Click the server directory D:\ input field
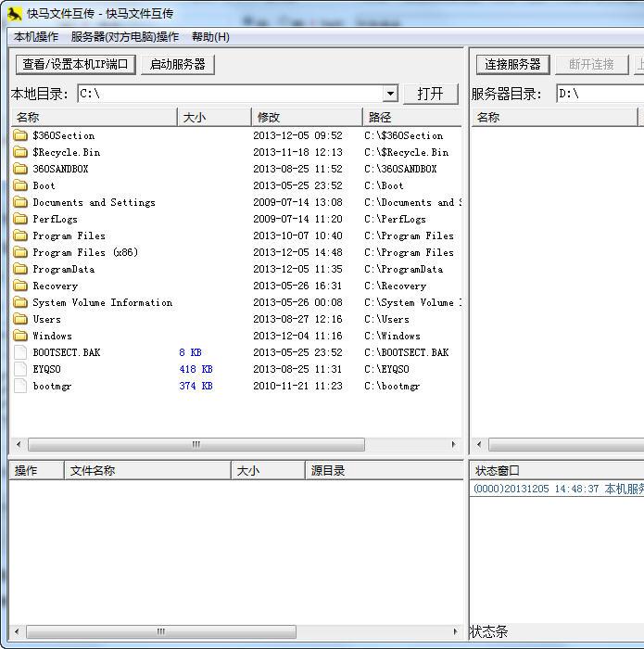 pos(599,94)
